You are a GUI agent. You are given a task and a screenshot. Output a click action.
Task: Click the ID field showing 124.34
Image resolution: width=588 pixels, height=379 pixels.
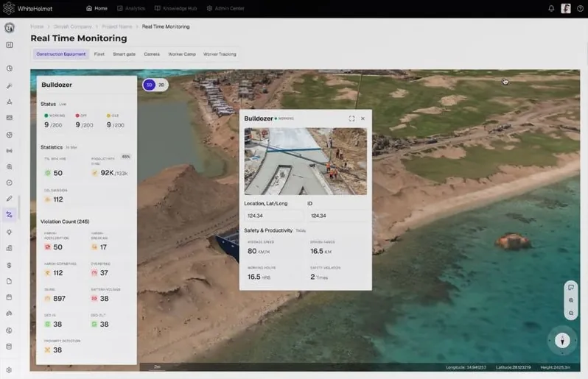coord(337,216)
